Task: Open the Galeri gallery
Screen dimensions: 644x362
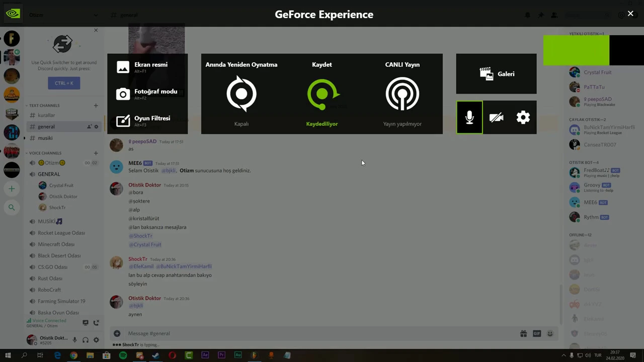Action: coord(497,74)
